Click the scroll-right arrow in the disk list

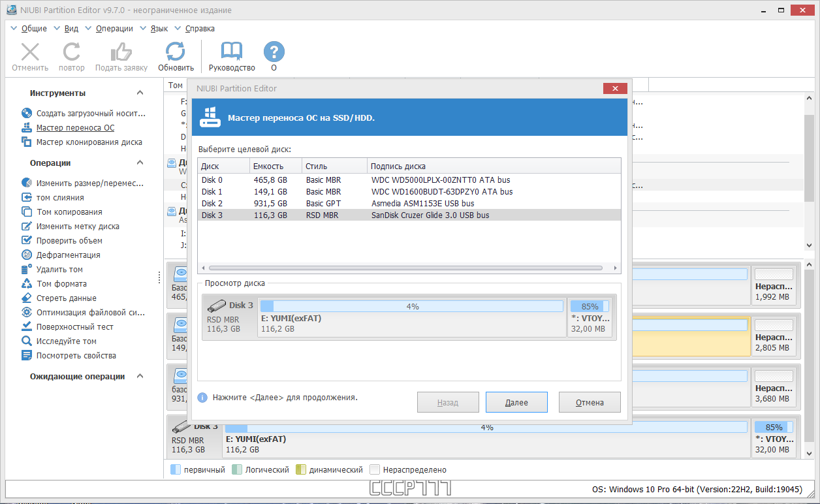(x=615, y=268)
